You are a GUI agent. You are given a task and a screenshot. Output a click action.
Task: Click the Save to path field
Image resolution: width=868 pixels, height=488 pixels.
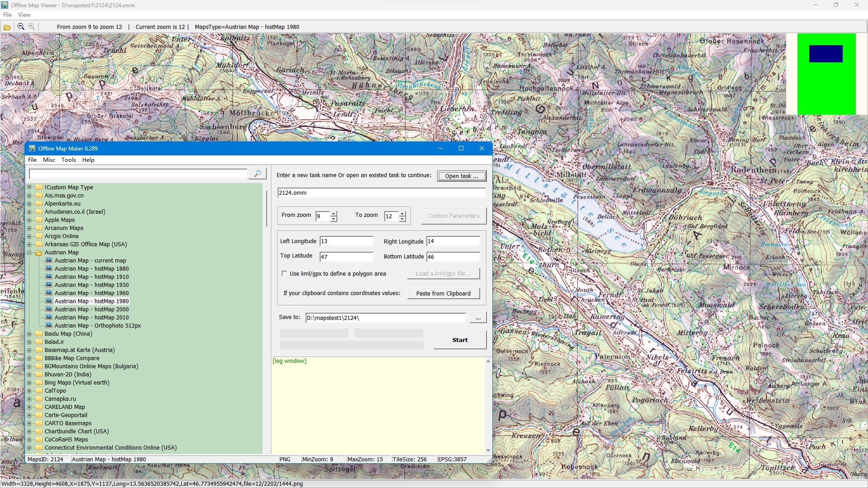386,318
